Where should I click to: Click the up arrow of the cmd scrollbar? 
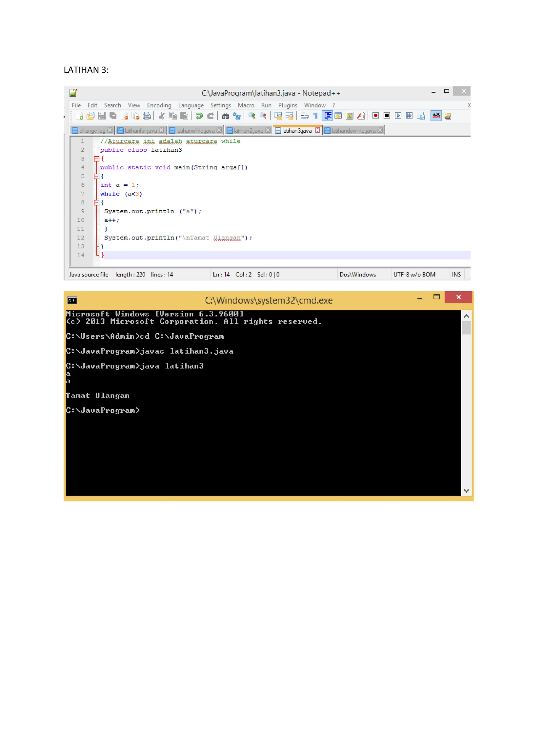(x=466, y=316)
